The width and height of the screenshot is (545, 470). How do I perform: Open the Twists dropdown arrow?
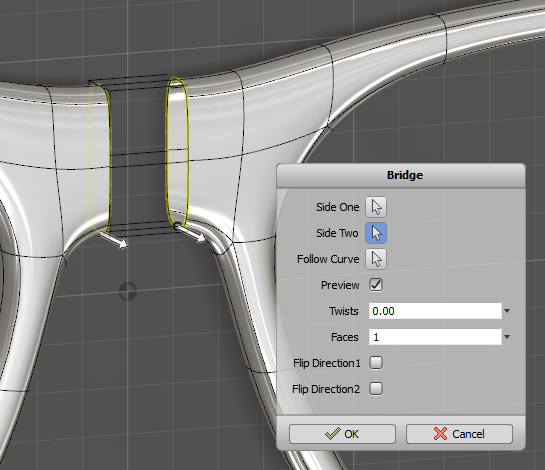click(507, 311)
